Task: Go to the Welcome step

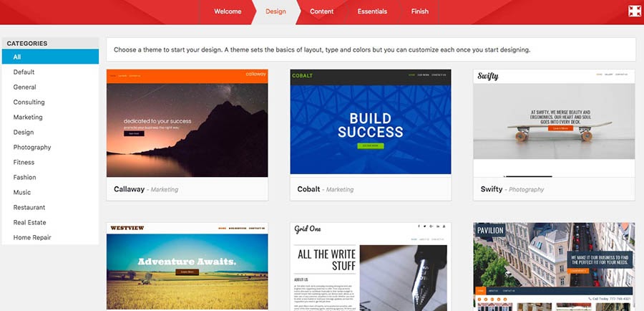Action: (228, 11)
